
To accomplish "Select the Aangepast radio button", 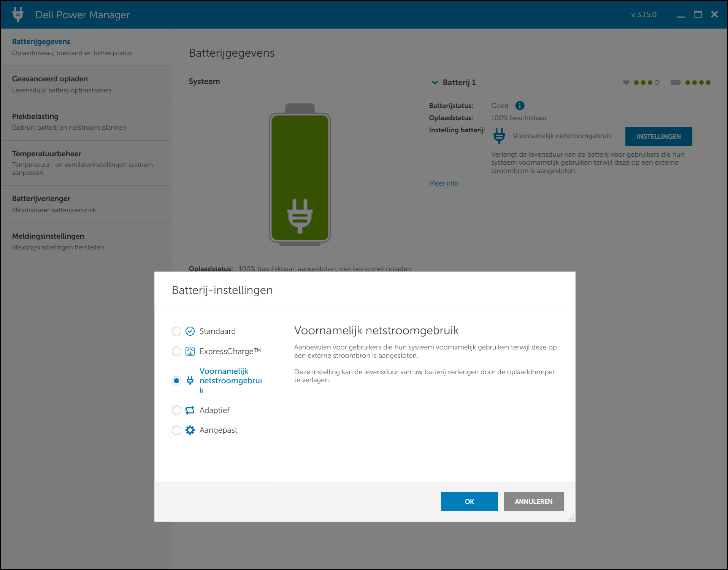I will tap(176, 430).
